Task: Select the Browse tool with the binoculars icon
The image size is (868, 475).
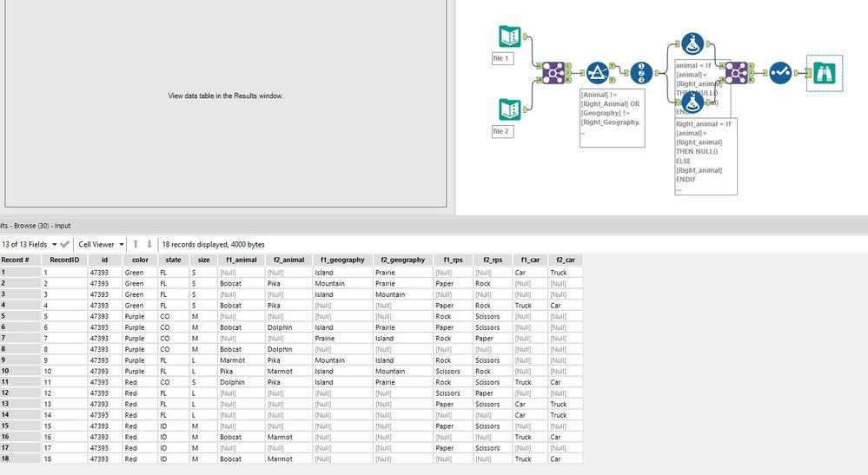Action: [825, 73]
